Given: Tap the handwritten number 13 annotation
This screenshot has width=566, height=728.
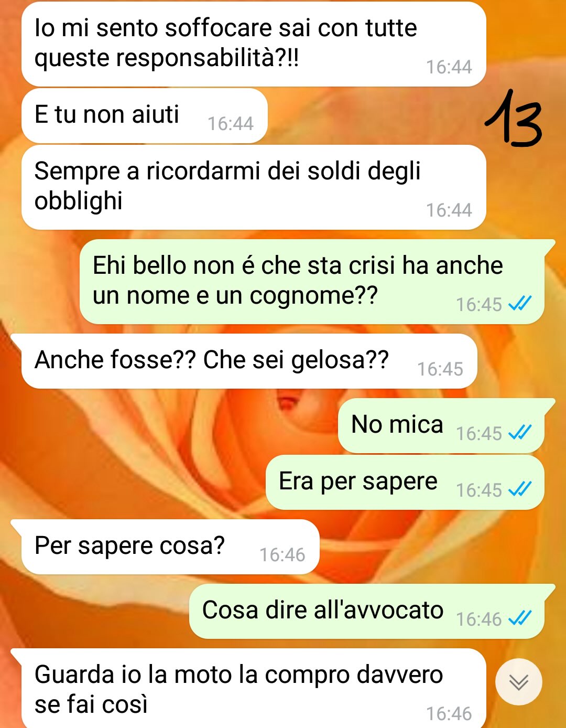Looking at the screenshot, I should tap(513, 118).
